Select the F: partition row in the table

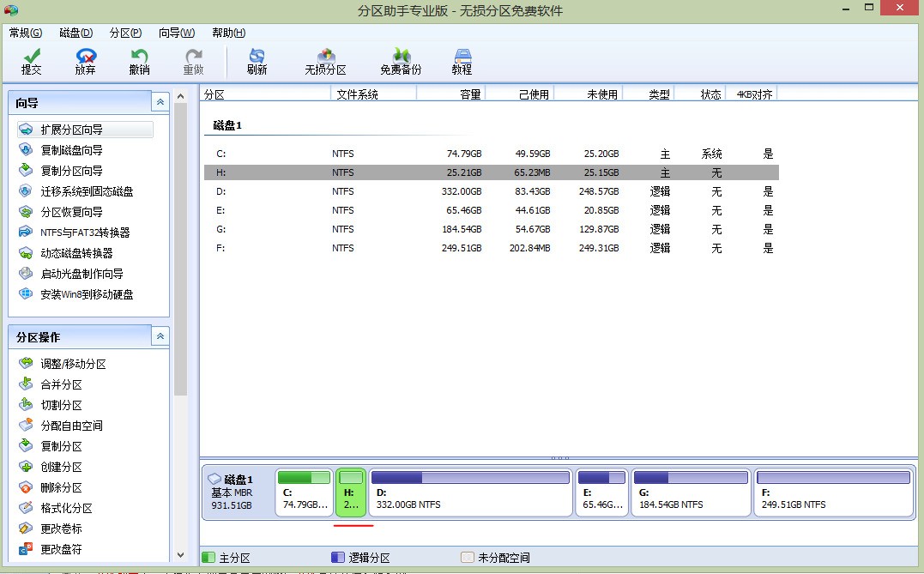(x=491, y=248)
